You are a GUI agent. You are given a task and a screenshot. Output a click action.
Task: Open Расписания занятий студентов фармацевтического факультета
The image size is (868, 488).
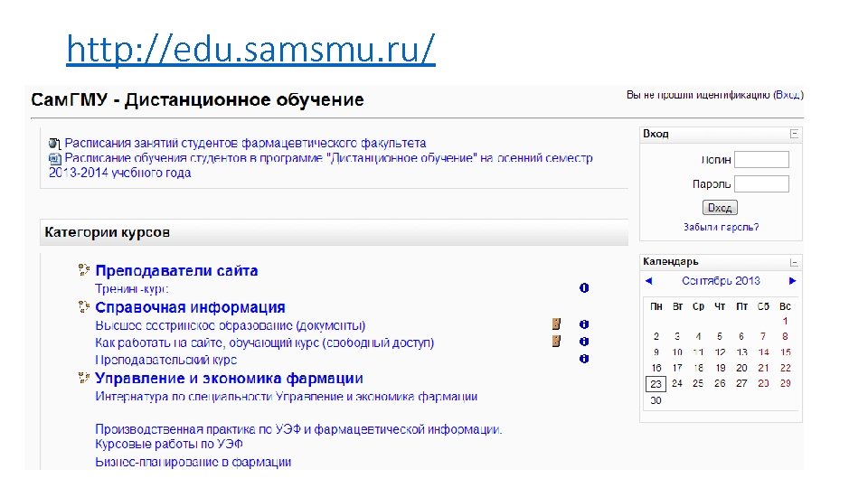click(x=245, y=144)
